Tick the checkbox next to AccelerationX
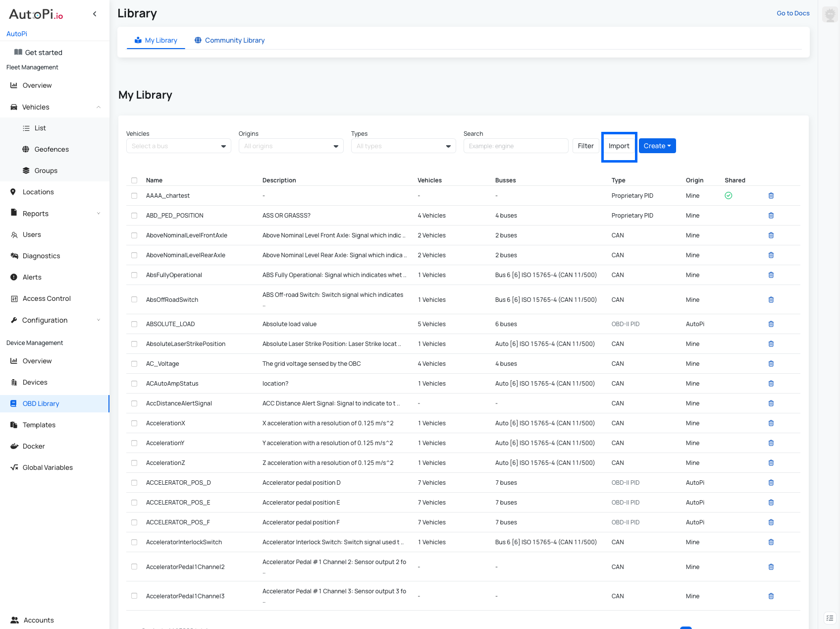This screenshot has width=840, height=629. point(134,423)
